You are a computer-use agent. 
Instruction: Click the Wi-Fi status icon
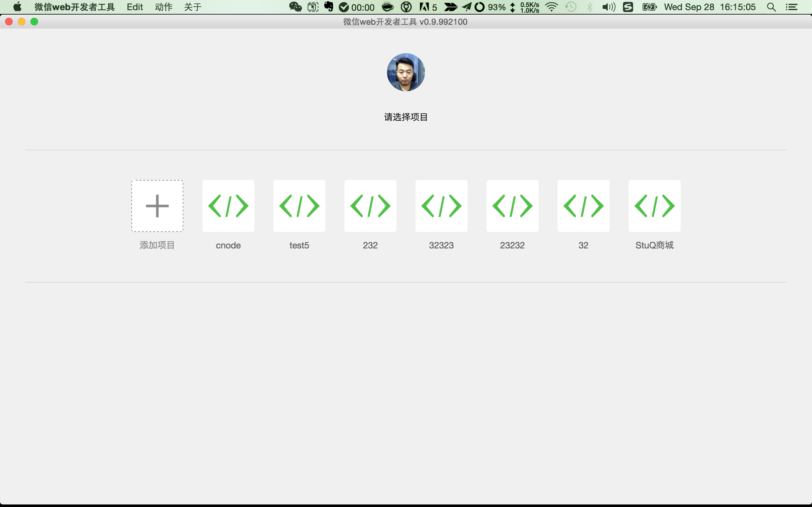(x=551, y=7)
